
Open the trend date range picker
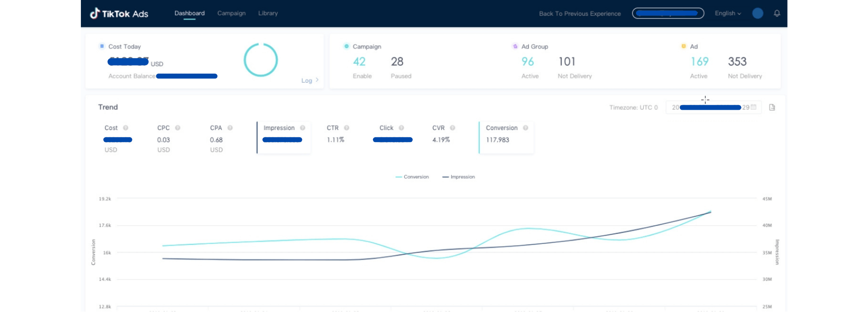click(713, 107)
